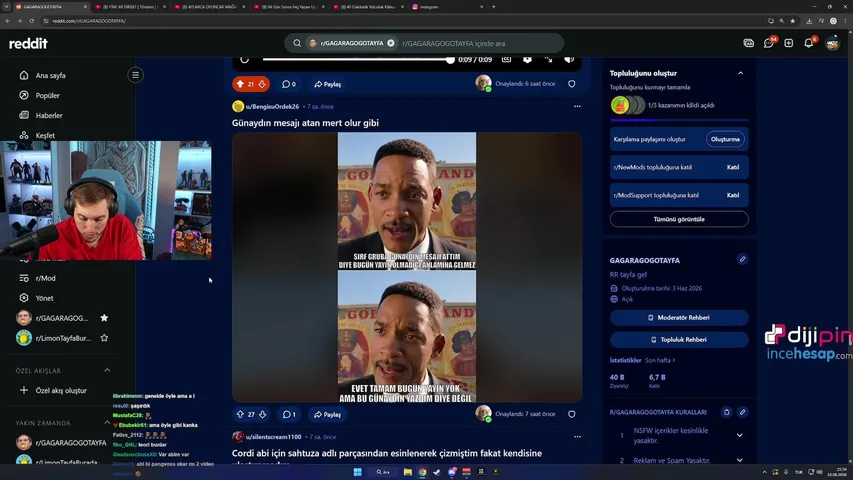This screenshot has width=853, height=480.
Task: Seek the video progress bar handle
Action: pos(450,59)
